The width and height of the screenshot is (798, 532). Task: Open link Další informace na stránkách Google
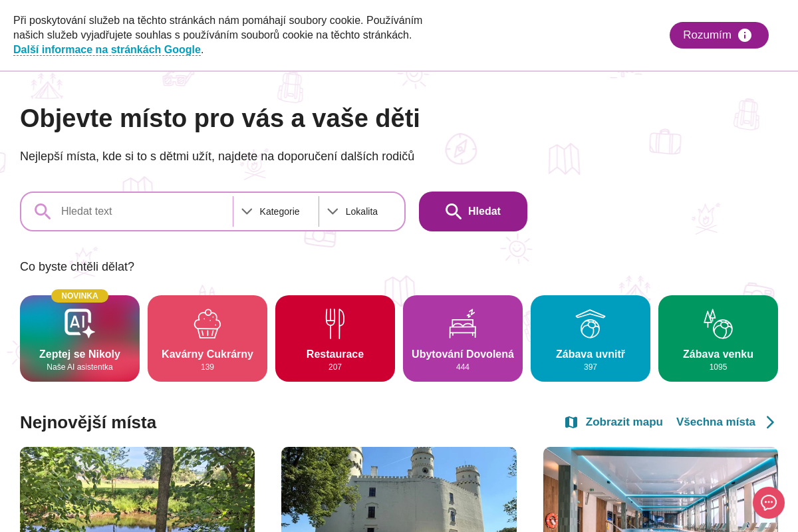click(x=107, y=50)
